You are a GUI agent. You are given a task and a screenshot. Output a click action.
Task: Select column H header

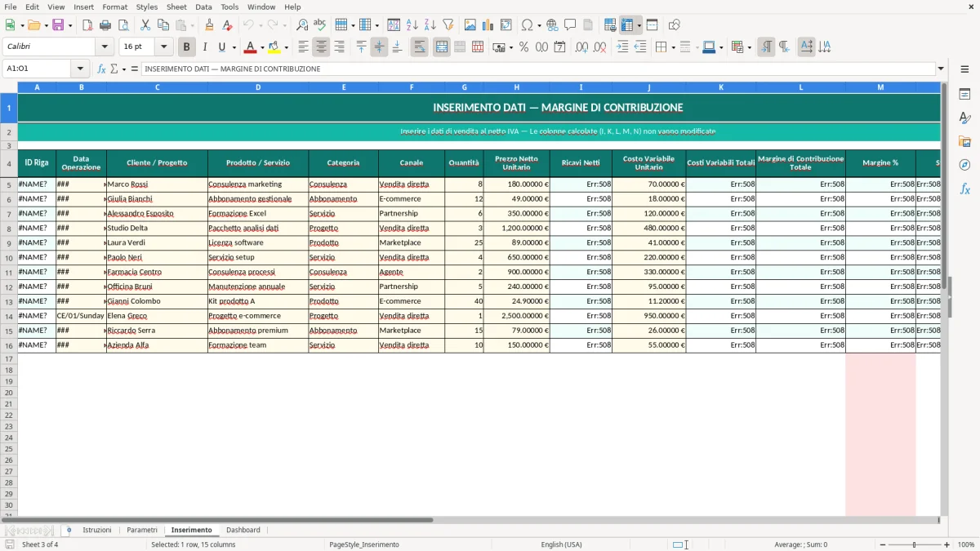[x=517, y=87]
